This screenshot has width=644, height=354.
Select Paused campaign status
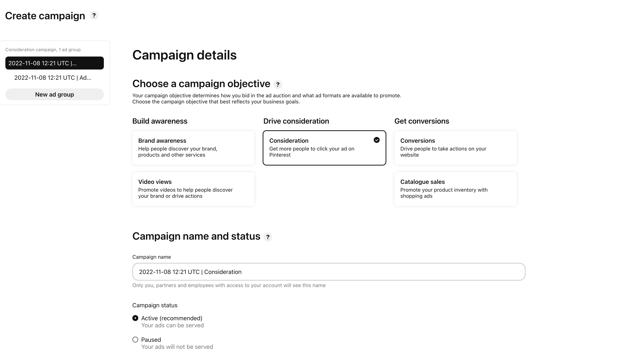pyautogui.click(x=135, y=340)
